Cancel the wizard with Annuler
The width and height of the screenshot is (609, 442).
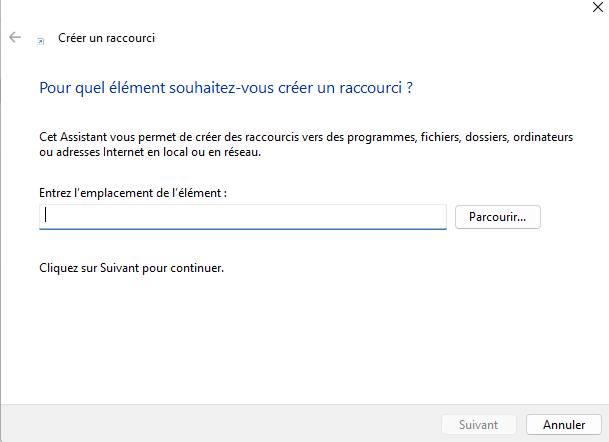[563, 424]
